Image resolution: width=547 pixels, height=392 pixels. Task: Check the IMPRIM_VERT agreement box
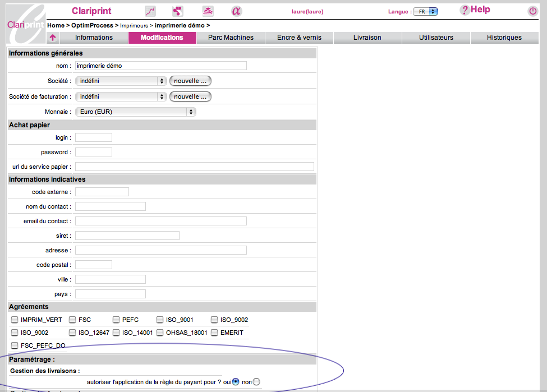click(x=15, y=320)
